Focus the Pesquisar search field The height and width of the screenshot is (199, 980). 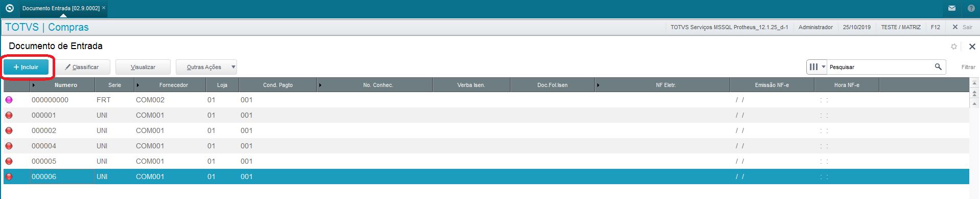[x=879, y=67]
